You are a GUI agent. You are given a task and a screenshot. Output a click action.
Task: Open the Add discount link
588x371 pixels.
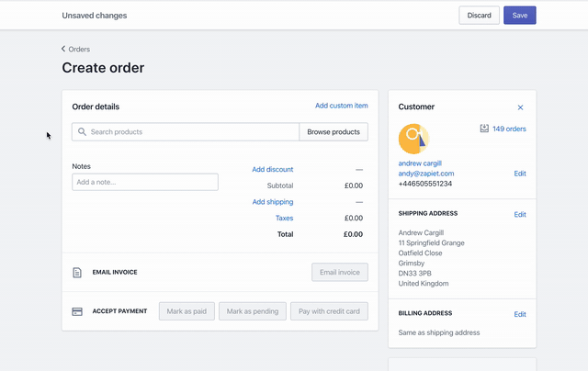point(273,170)
